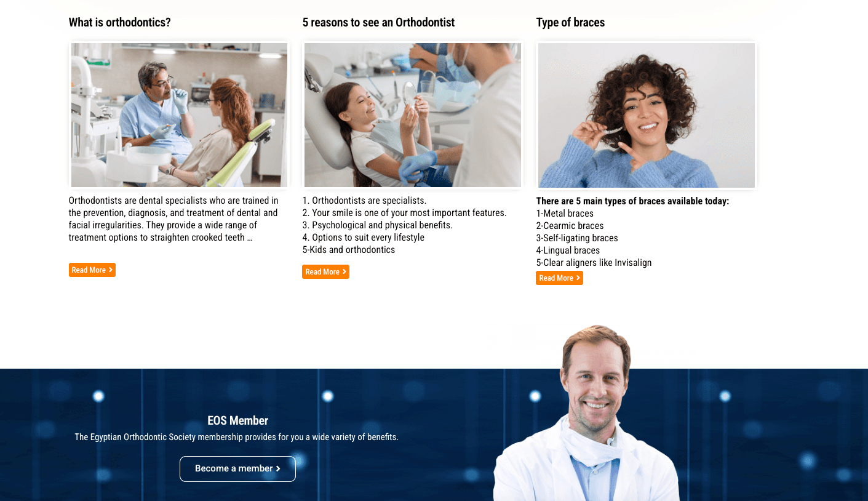Click the woman with clear aligner photo
This screenshot has height=501, width=868.
click(647, 115)
